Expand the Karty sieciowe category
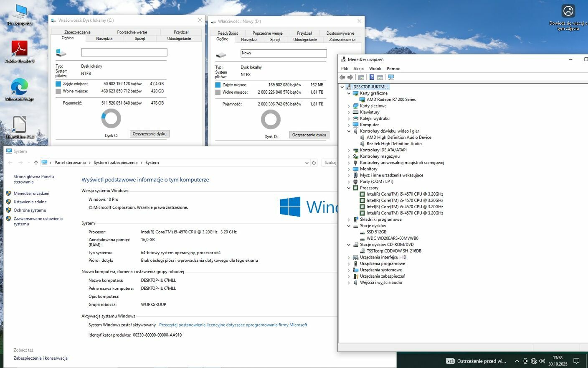Viewport: 588px width, 368px height. (349, 106)
